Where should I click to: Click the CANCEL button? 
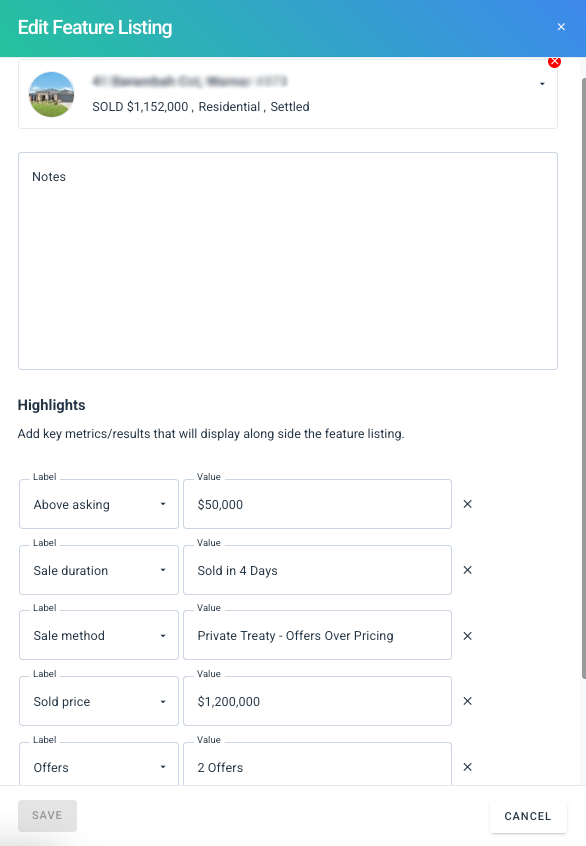pos(528,816)
